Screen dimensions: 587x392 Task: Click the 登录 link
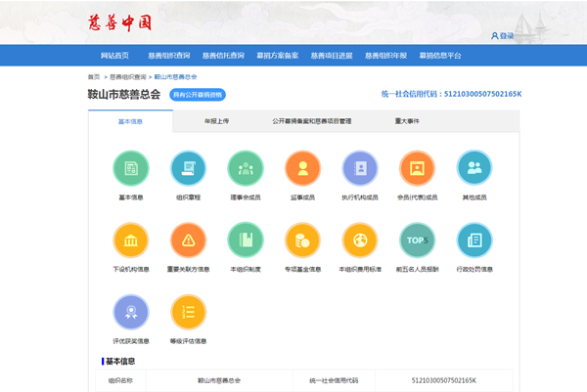click(507, 36)
